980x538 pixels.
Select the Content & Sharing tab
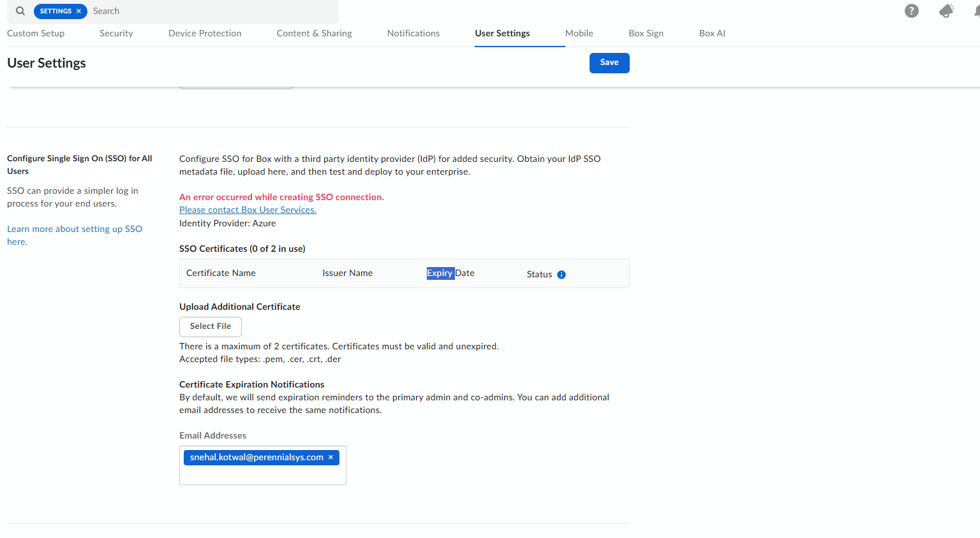point(314,33)
